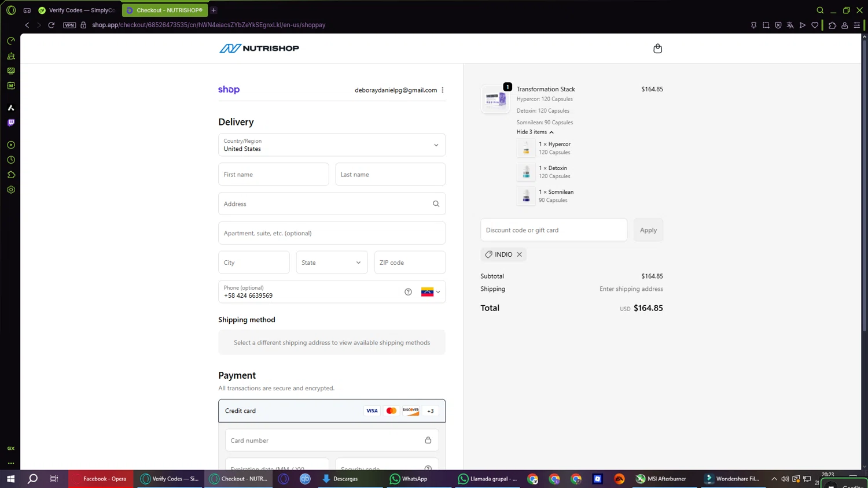The image size is (868, 488).
Task: Click the Transformation Stack product thumbnail
Action: [496, 99]
